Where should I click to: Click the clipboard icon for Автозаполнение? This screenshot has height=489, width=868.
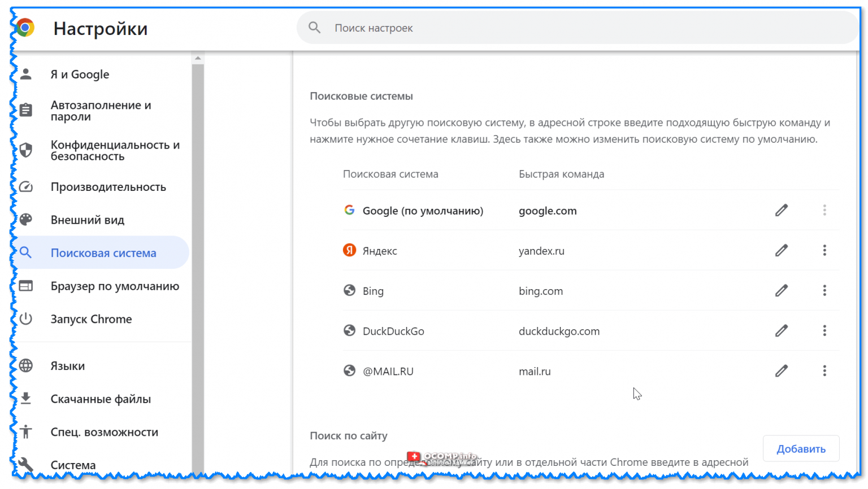click(x=26, y=110)
